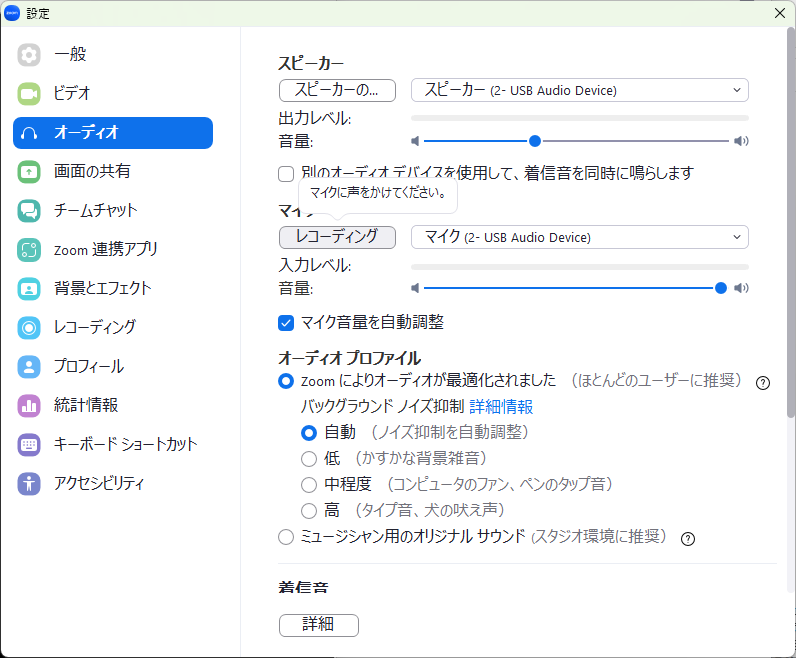The width and height of the screenshot is (796, 658).
Task: Click the microphone 音量 slider handle
Action: tap(720, 288)
